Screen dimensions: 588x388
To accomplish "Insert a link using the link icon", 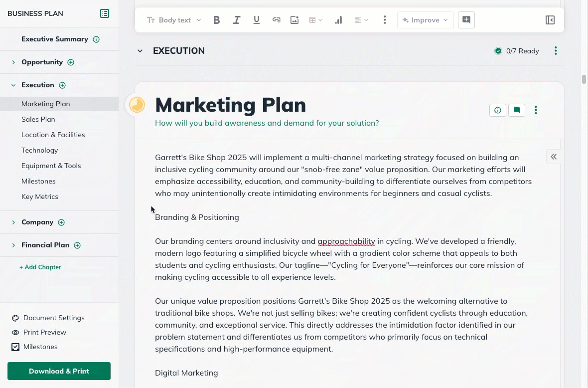I will [x=276, y=20].
